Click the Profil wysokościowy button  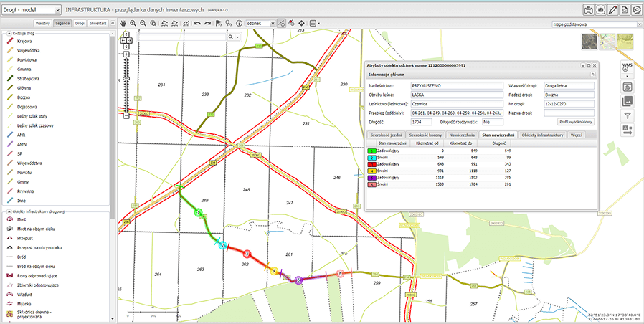[x=576, y=122]
